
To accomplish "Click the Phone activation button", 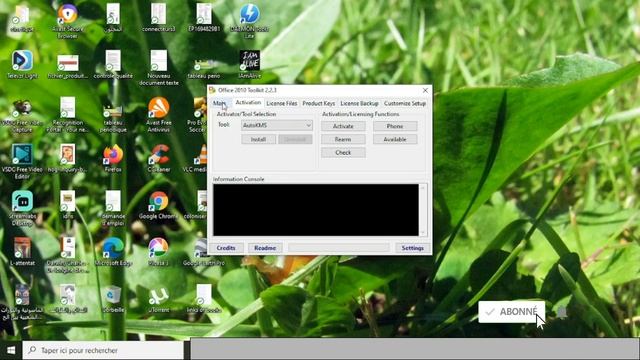I will click(395, 126).
